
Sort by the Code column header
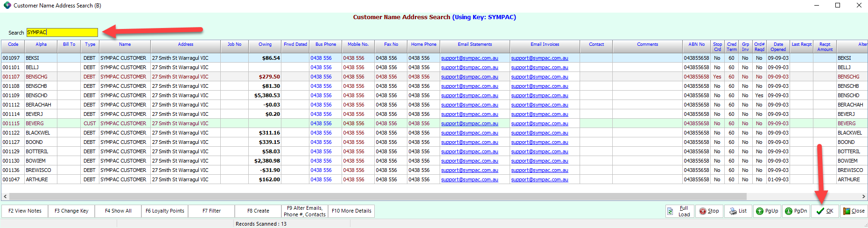tap(13, 46)
